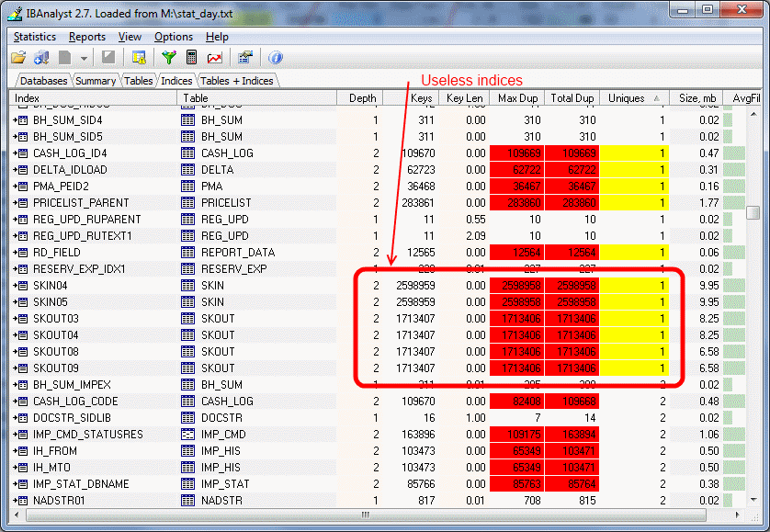Click the gray half-shaded square toolbar icon
This screenshot has width=770, height=532.
coord(108,58)
